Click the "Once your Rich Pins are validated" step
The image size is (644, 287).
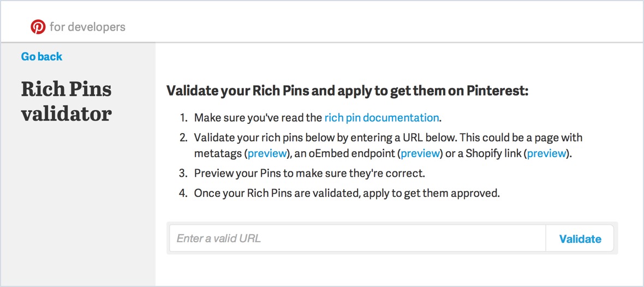pyautogui.click(x=347, y=193)
